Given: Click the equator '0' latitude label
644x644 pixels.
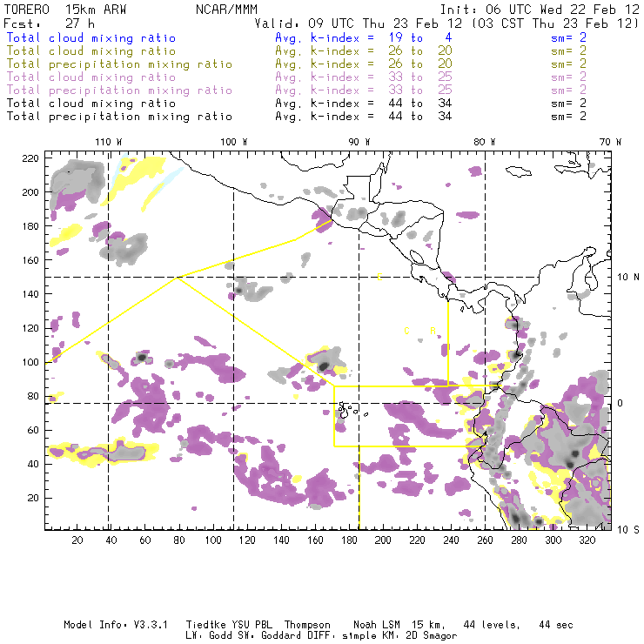Looking at the screenshot, I should (621, 403).
